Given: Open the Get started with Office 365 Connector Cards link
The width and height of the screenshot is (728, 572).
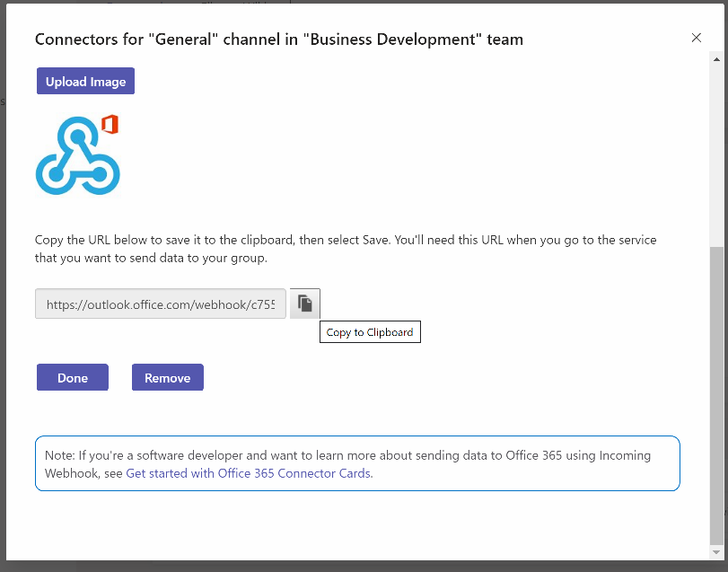Looking at the screenshot, I should tap(249, 473).
